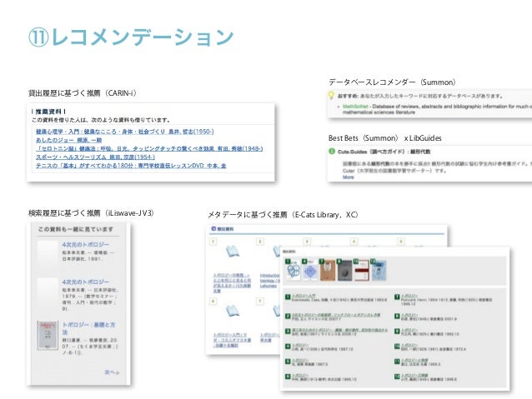532x399 pixels.
Task: Go to the next page with 次へ
Action: pos(112,372)
